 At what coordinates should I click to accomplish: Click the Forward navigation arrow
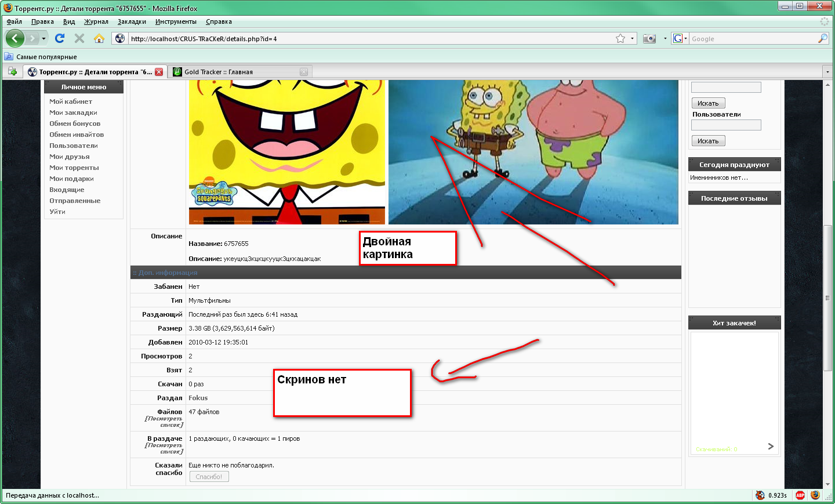32,38
